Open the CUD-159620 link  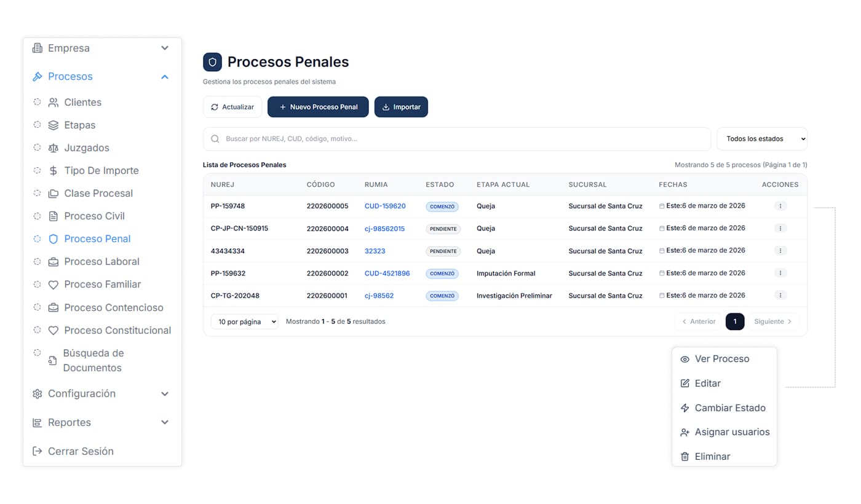385,207
